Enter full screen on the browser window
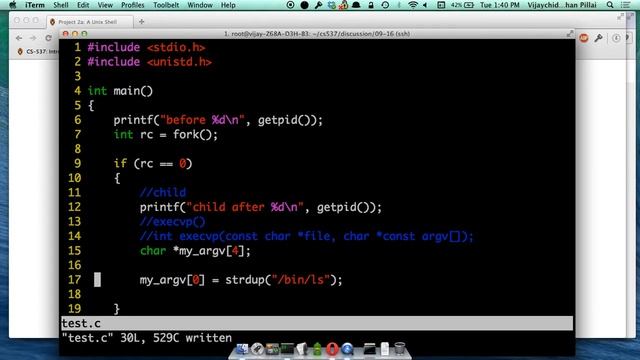The image size is (640, 360). [620, 17]
